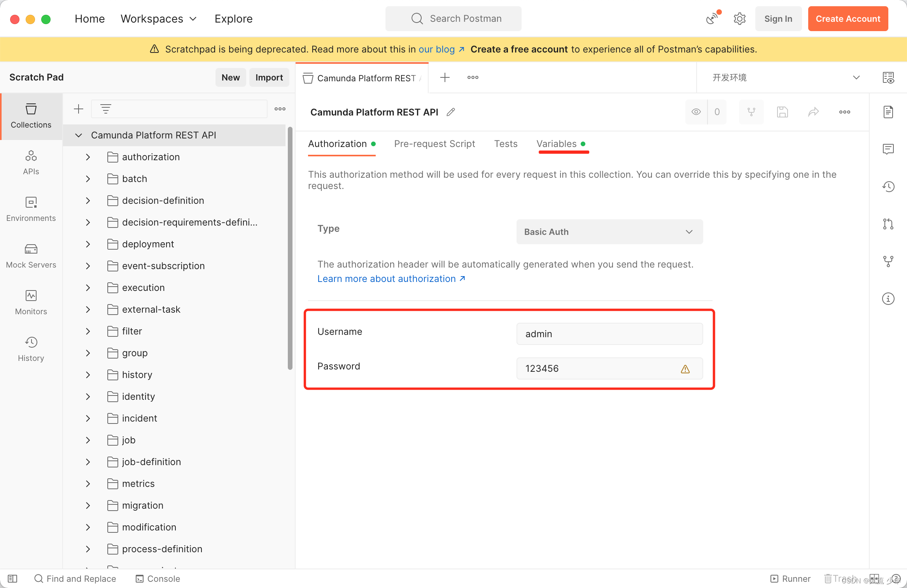907x588 pixels.
Task: Open the Console in status bar
Action: (x=158, y=579)
